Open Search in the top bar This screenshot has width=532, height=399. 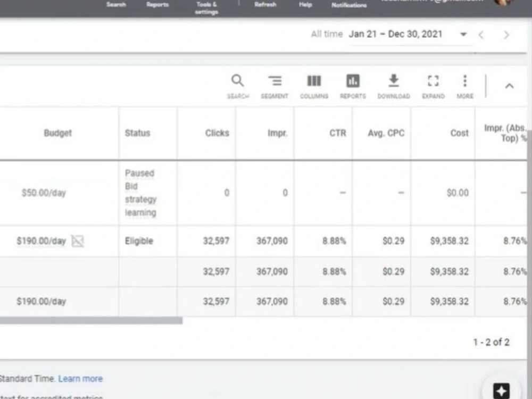point(116,5)
